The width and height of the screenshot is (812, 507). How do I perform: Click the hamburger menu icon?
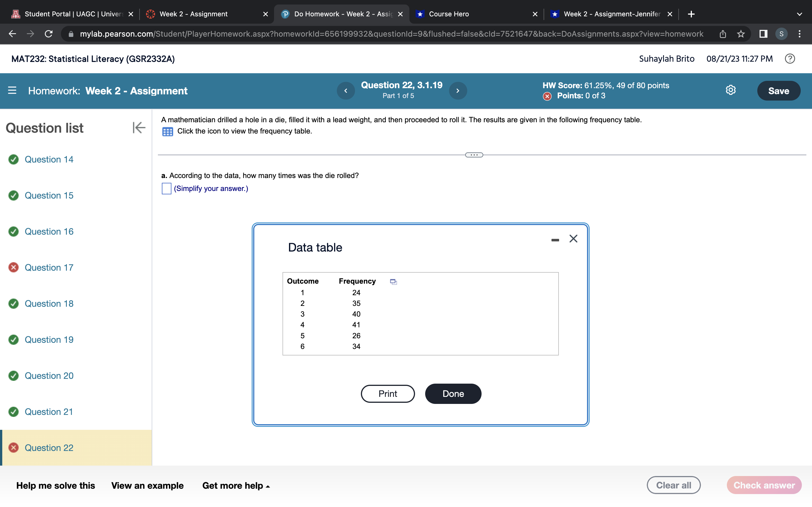click(12, 90)
